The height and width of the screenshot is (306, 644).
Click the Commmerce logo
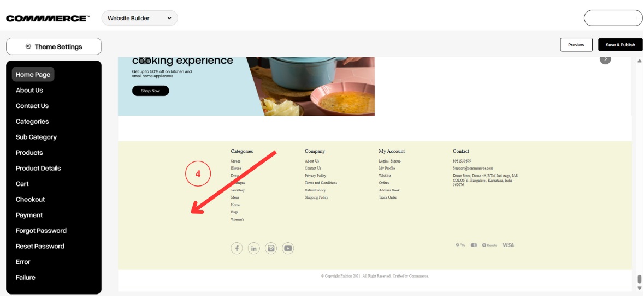pos(48,19)
